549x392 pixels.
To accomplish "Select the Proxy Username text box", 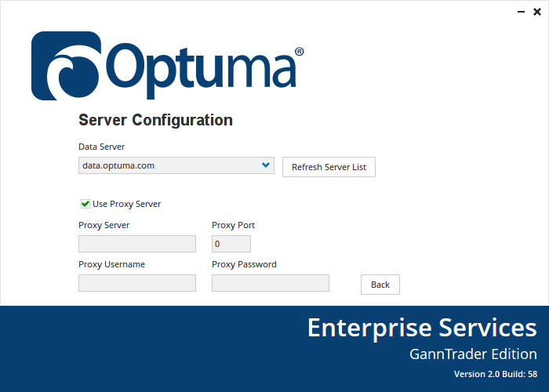I will 137,283.
